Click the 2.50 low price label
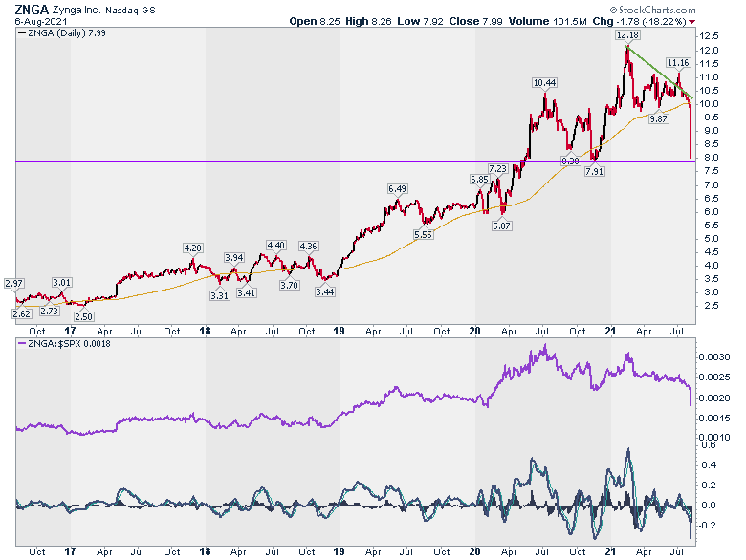The image size is (746, 560). [83, 316]
